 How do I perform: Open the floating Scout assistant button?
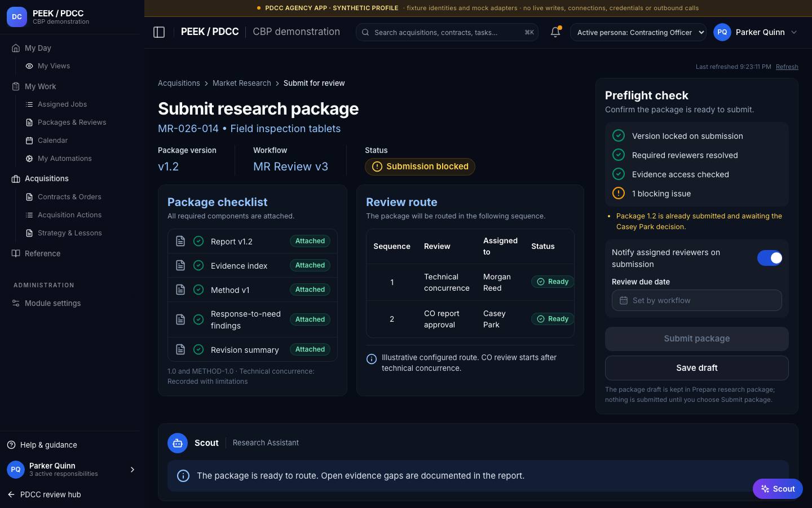tap(778, 489)
